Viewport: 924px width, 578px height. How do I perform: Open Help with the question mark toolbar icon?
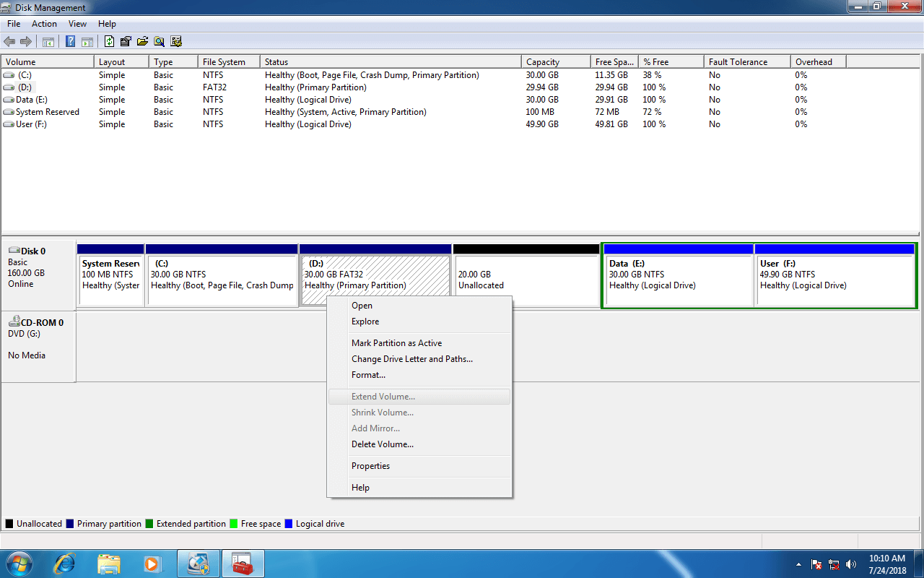coord(70,41)
